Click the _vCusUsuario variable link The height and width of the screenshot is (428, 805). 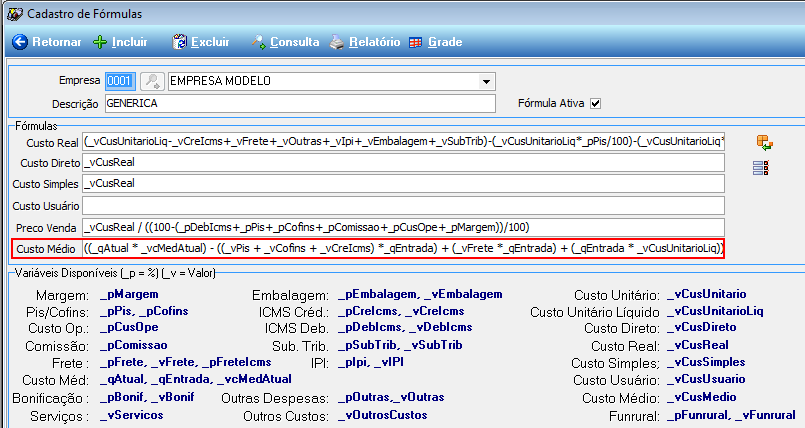pos(706,379)
